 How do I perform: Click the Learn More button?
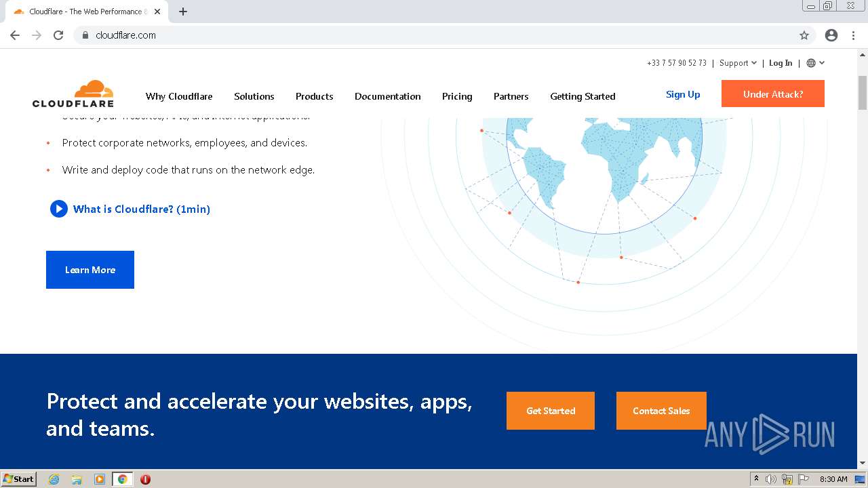tap(90, 270)
